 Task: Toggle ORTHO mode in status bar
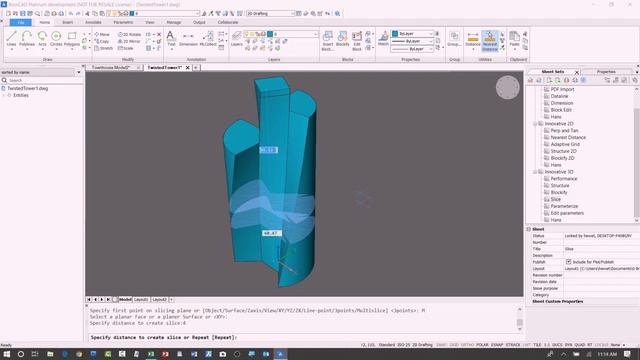467,345
